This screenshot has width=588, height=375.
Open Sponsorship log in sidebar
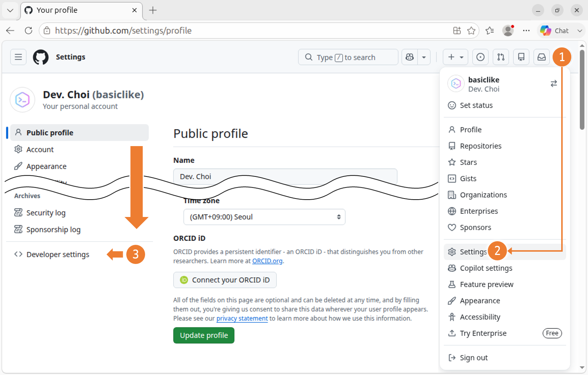click(x=79, y=229)
